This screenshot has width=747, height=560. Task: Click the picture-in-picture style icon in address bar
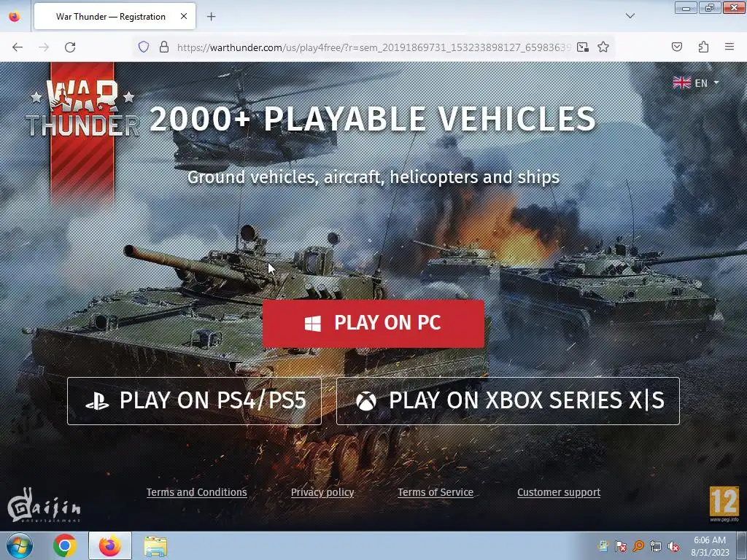pos(583,47)
